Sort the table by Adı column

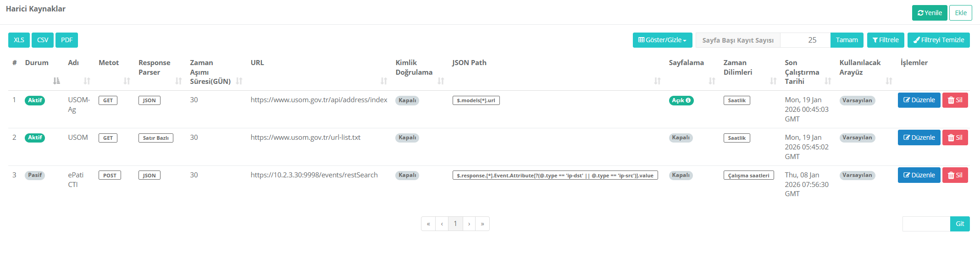87,81
